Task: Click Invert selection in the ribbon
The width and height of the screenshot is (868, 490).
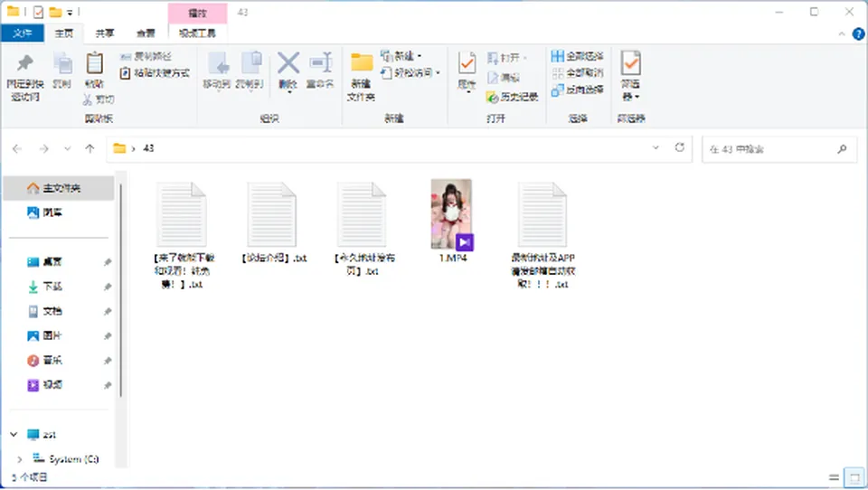Action: click(578, 90)
